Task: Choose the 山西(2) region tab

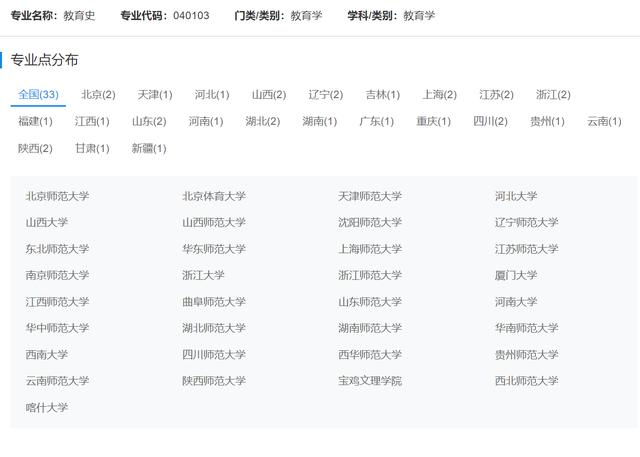Action: coord(269,95)
